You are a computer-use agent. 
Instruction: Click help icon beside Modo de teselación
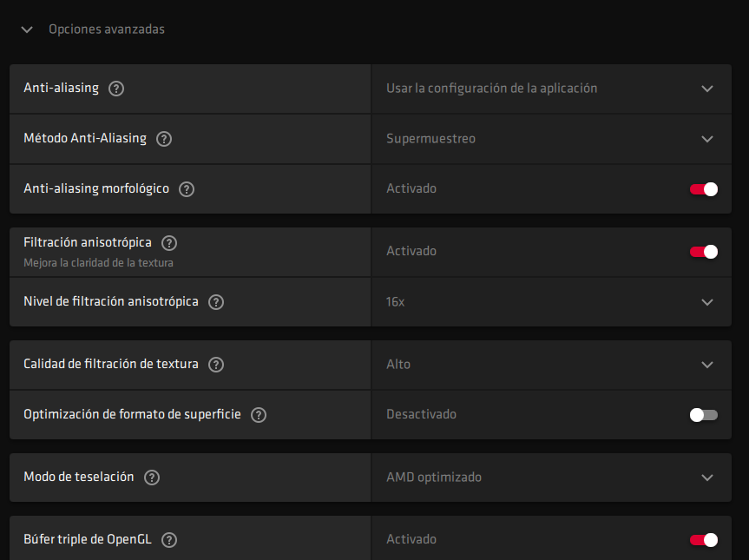pyautogui.click(x=152, y=478)
